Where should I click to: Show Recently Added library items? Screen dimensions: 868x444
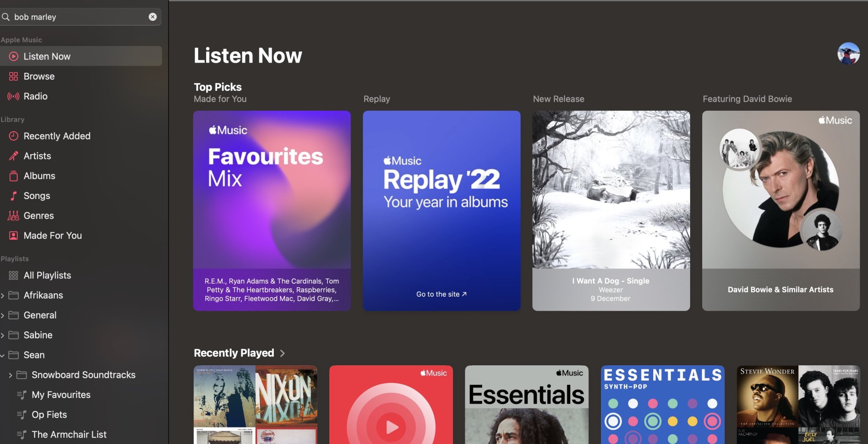pos(81,136)
